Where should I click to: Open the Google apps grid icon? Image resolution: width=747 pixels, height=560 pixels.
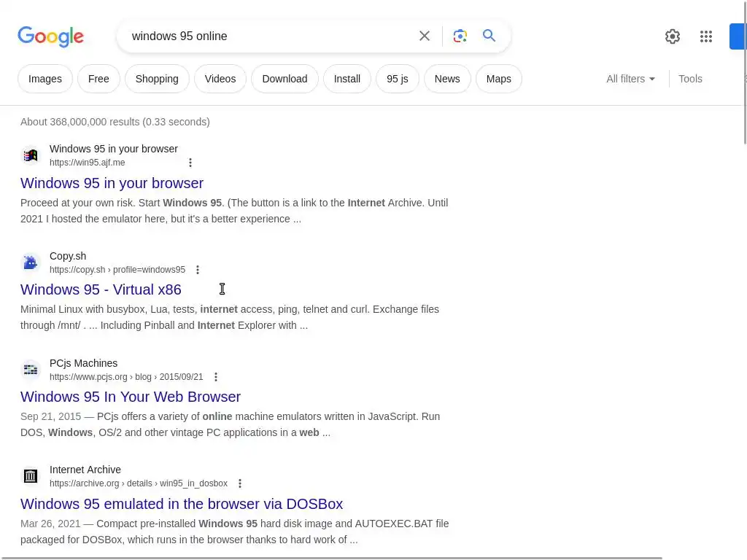pyautogui.click(x=706, y=36)
